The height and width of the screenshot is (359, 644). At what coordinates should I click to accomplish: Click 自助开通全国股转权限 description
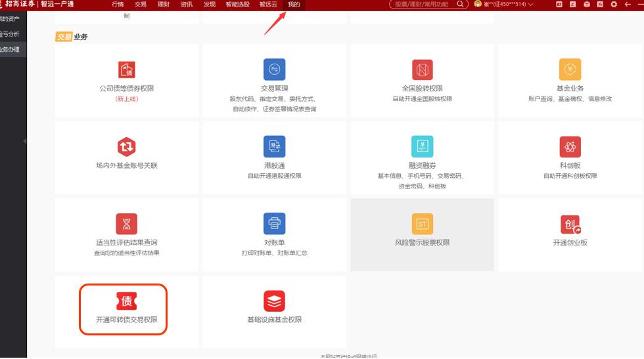tap(422, 99)
